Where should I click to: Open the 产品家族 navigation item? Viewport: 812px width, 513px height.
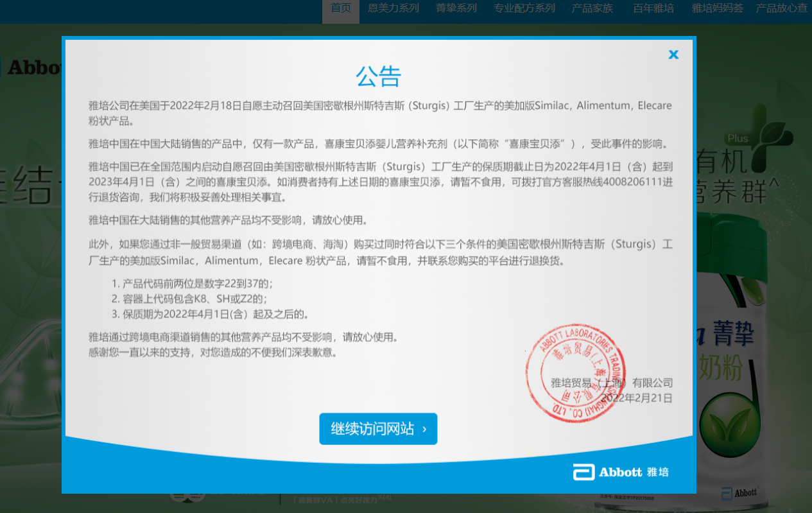(592, 8)
